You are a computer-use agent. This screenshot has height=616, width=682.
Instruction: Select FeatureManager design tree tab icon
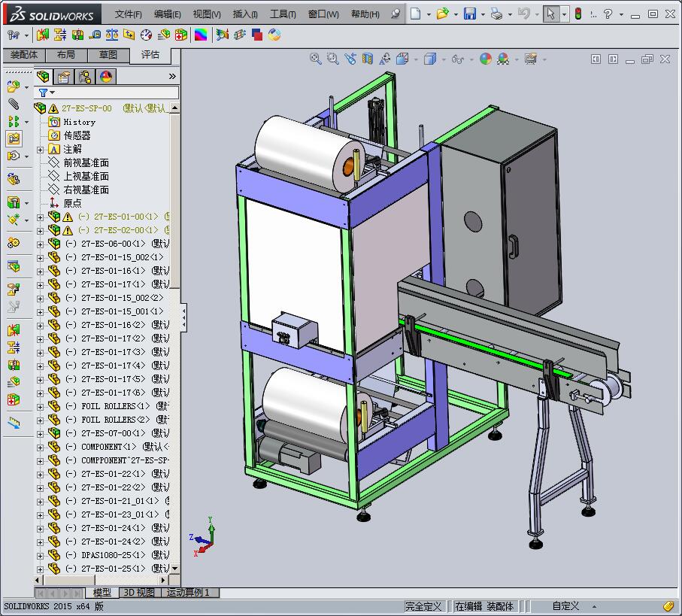[x=43, y=77]
